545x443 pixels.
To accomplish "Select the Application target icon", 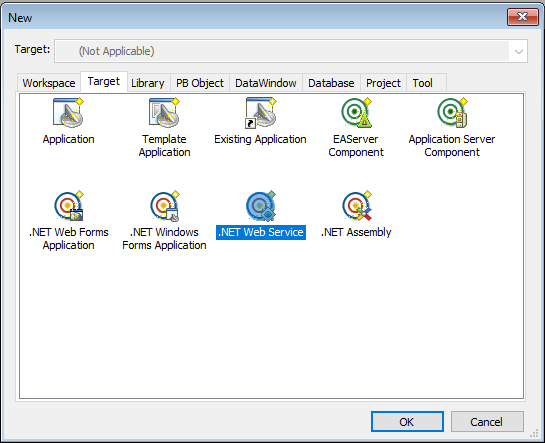I will click(68, 113).
